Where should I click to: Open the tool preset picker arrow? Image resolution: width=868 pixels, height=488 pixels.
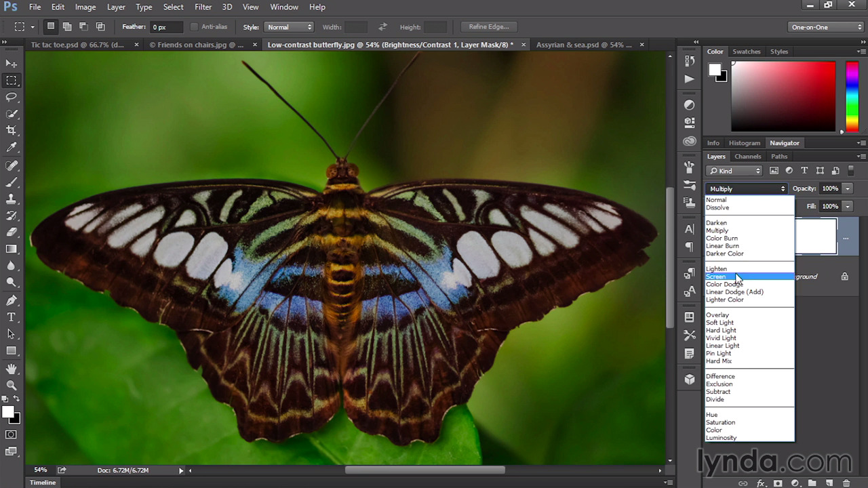click(x=33, y=27)
